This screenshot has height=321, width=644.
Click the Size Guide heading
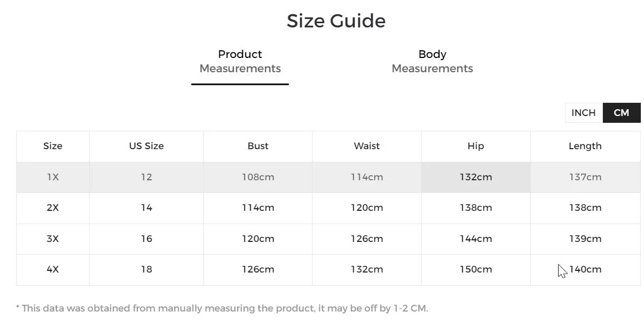point(336,21)
